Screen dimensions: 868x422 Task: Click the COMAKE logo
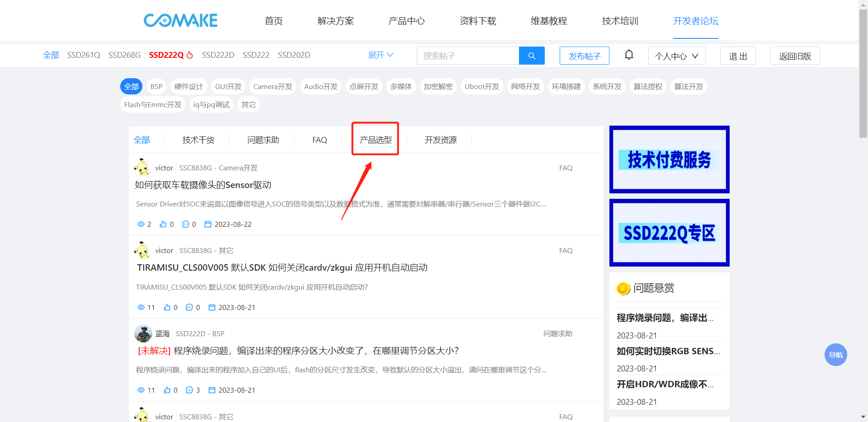coord(180,20)
